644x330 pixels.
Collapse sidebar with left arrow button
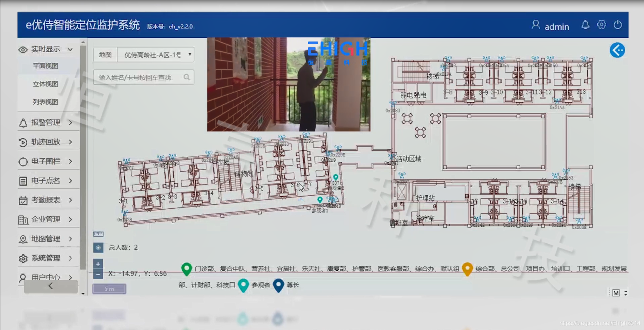tap(51, 286)
